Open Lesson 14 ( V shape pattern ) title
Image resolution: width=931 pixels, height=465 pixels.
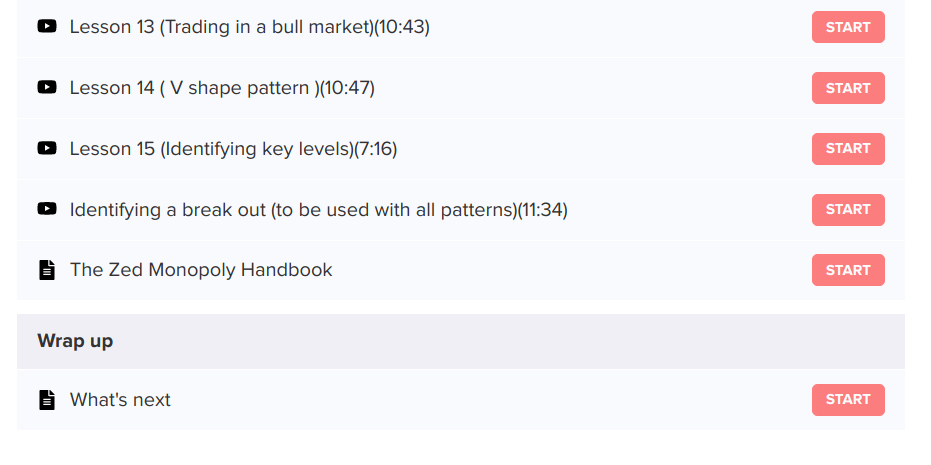[x=221, y=88]
